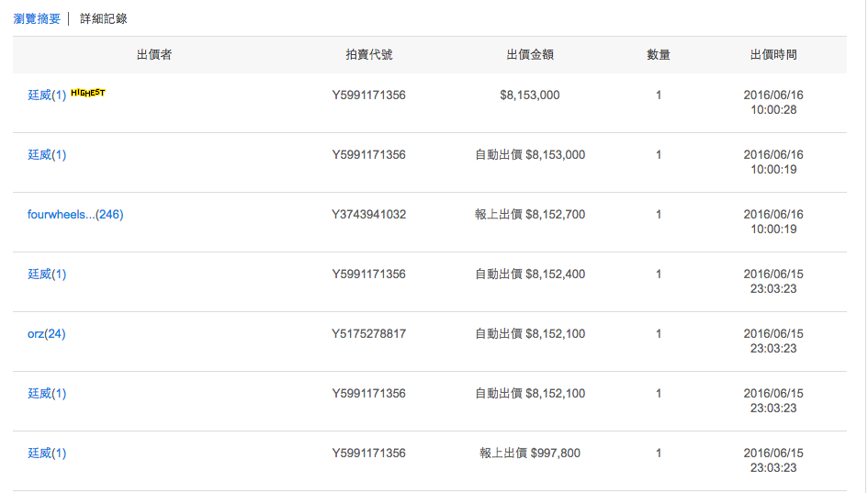Open the 瀏覽摘要 tab
The image size is (868, 493).
pos(37,18)
